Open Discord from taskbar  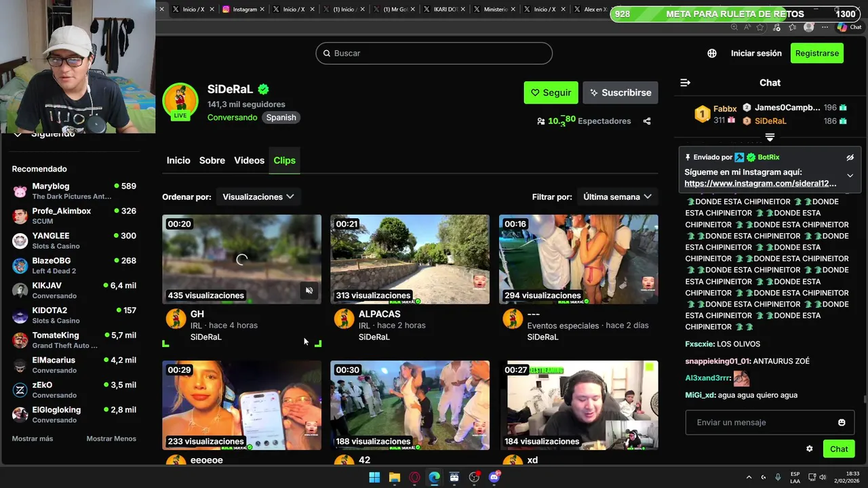coord(494,477)
